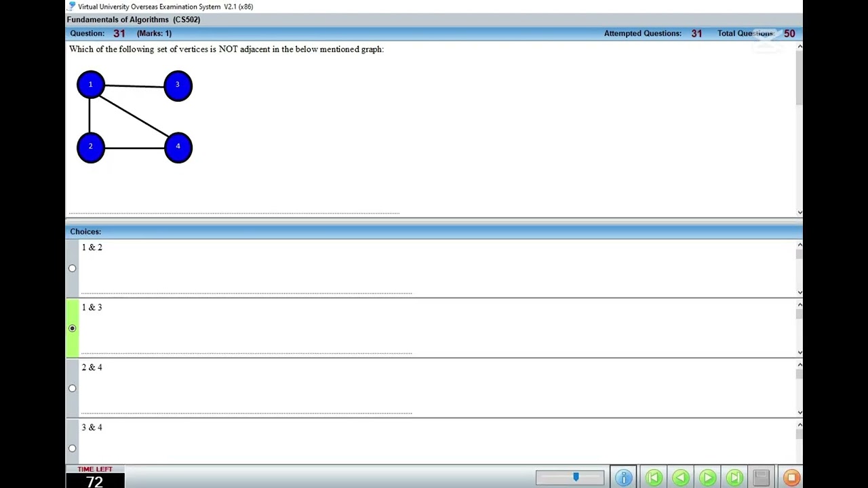The width and height of the screenshot is (868, 488).
Task: Click graph vertex 2
Action: coord(90,147)
